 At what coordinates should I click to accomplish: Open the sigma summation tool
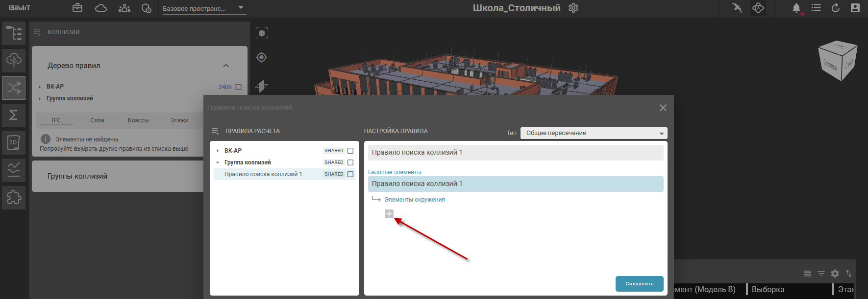pyautogui.click(x=14, y=115)
